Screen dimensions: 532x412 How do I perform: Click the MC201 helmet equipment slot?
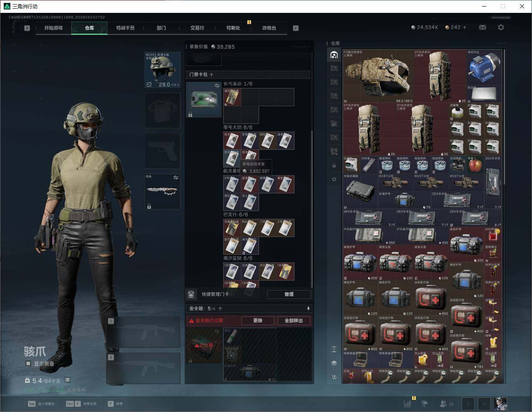tap(163, 70)
